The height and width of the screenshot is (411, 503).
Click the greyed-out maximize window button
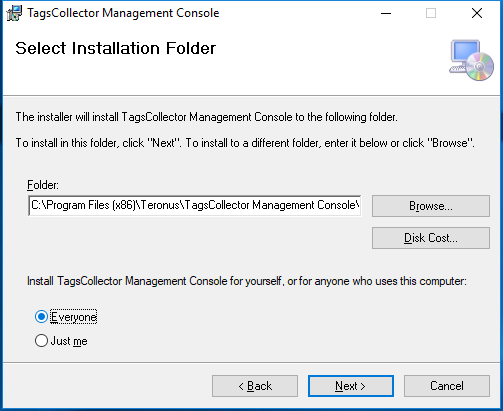(x=431, y=13)
